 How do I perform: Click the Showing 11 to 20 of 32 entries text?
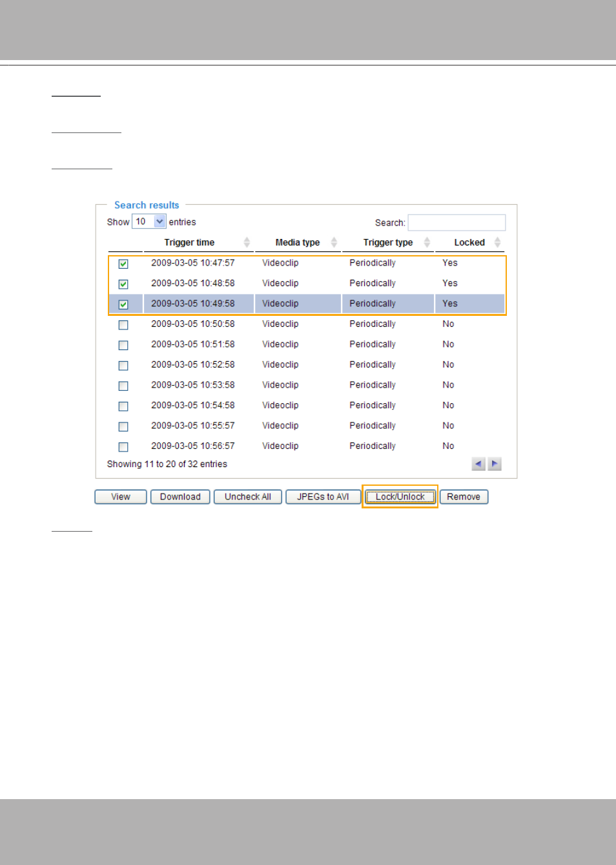pos(167,464)
